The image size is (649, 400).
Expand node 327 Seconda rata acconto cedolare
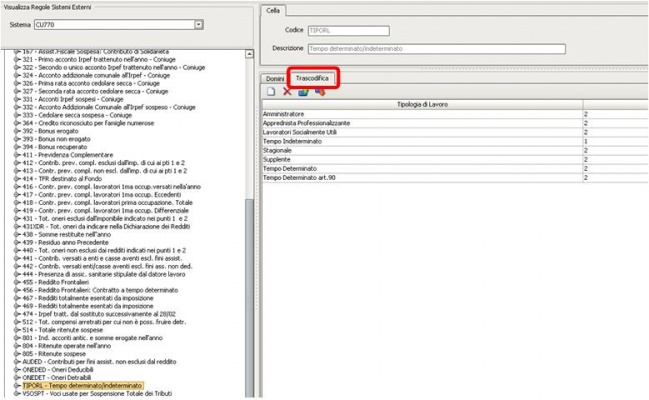(x=17, y=91)
